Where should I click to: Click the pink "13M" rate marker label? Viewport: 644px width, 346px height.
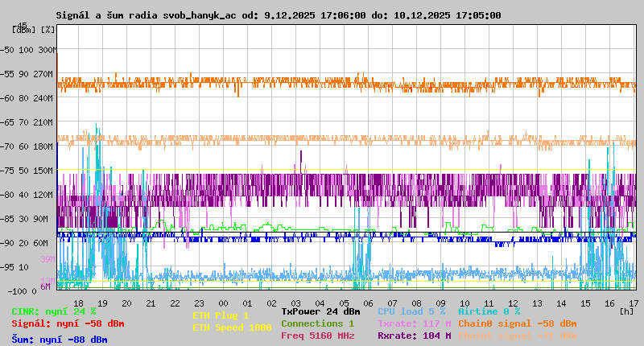[x=47, y=280]
